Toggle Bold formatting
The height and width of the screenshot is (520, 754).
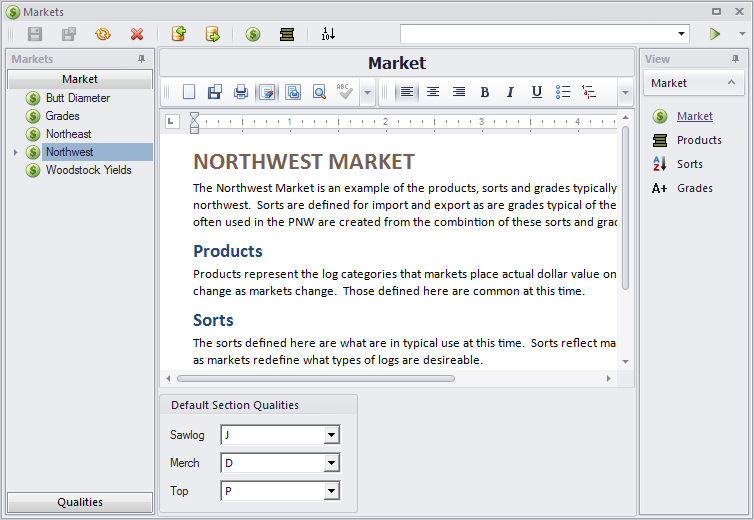coord(485,91)
